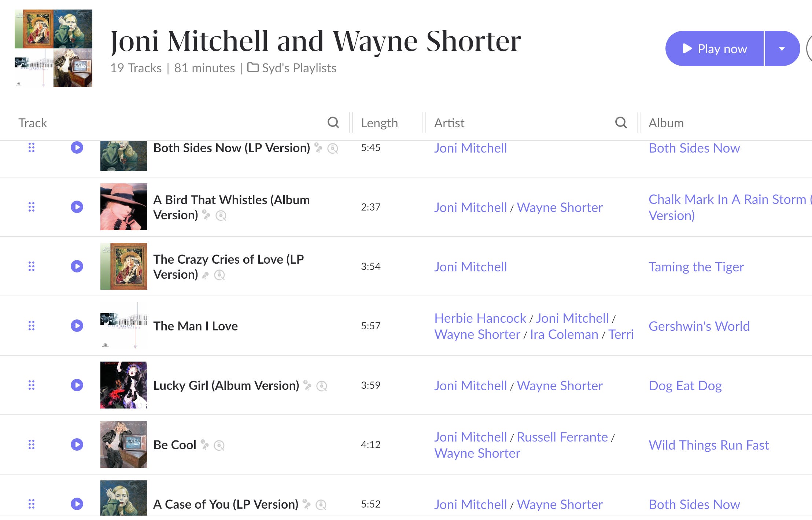Click the Track column header label
The height and width of the screenshot is (520, 812).
click(x=33, y=123)
